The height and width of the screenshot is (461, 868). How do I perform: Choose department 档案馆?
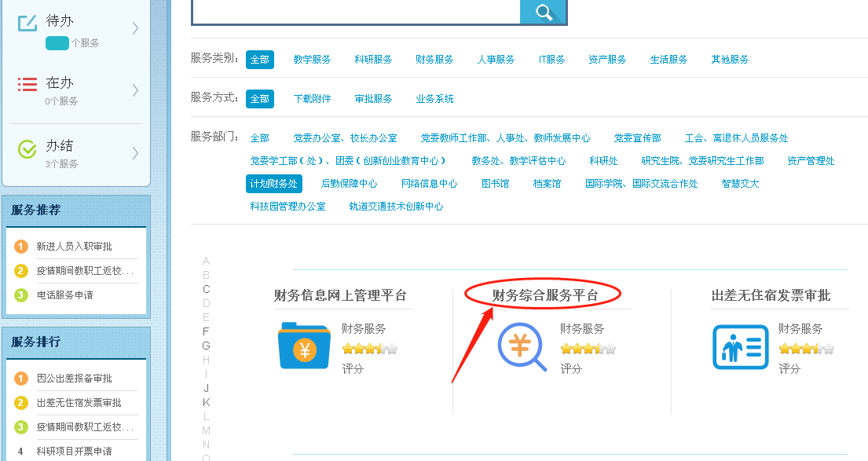click(x=547, y=183)
